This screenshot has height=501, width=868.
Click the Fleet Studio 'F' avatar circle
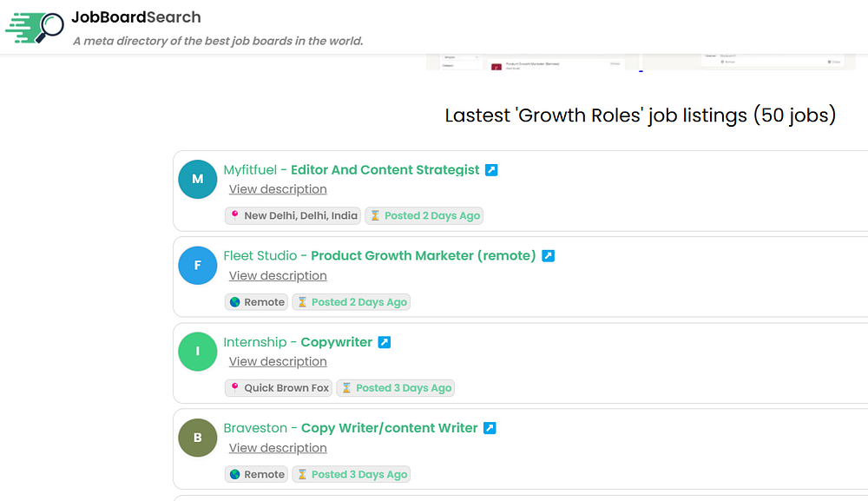(198, 265)
